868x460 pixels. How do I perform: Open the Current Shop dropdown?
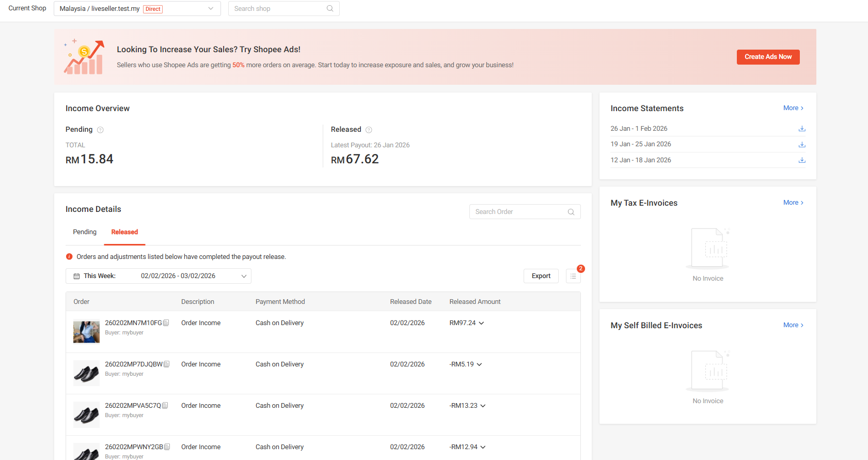(137, 9)
